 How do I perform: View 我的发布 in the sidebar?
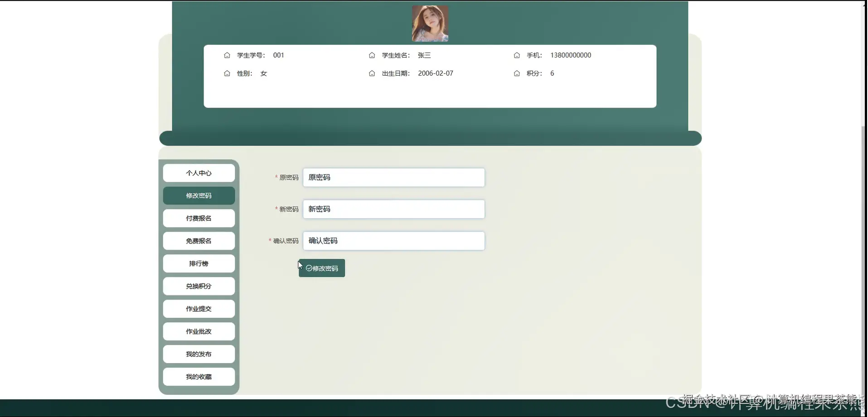199,354
